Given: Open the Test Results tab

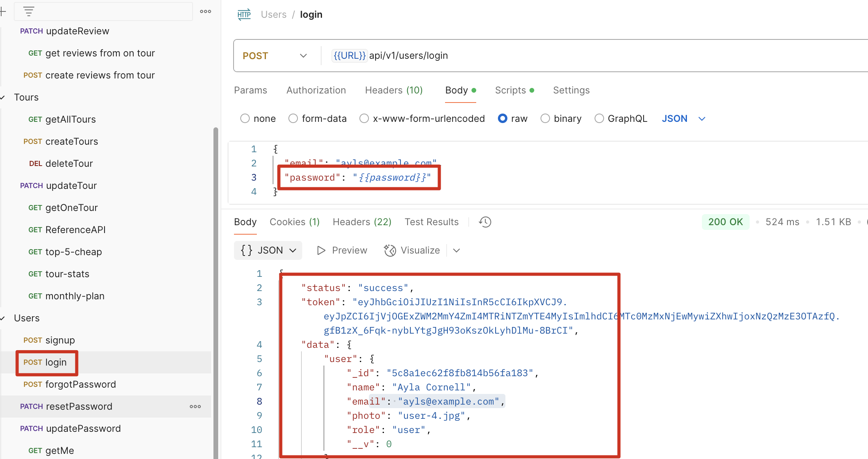Looking at the screenshot, I should (x=431, y=222).
